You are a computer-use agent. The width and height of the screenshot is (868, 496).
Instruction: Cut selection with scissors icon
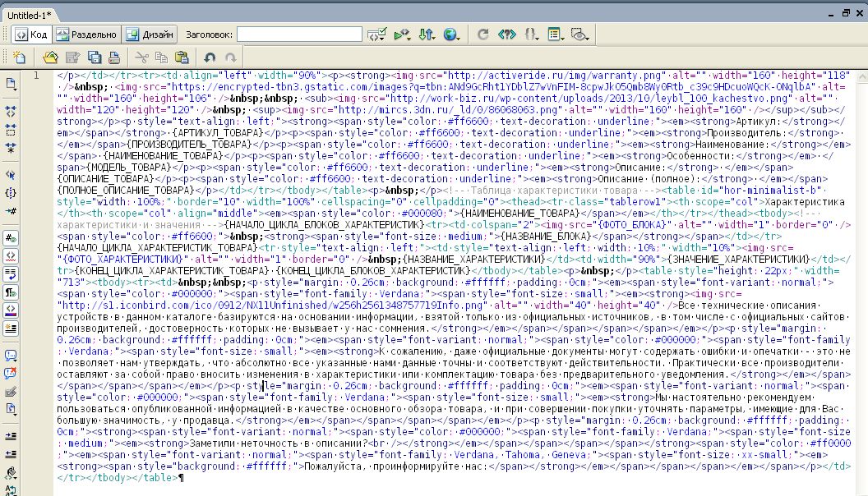click(141, 57)
